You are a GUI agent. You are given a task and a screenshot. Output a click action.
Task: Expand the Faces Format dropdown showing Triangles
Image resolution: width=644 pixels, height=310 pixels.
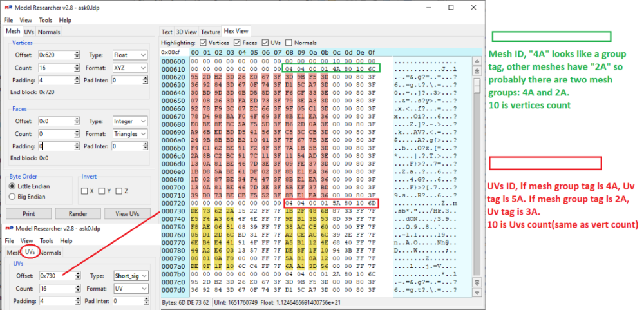tap(131, 133)
